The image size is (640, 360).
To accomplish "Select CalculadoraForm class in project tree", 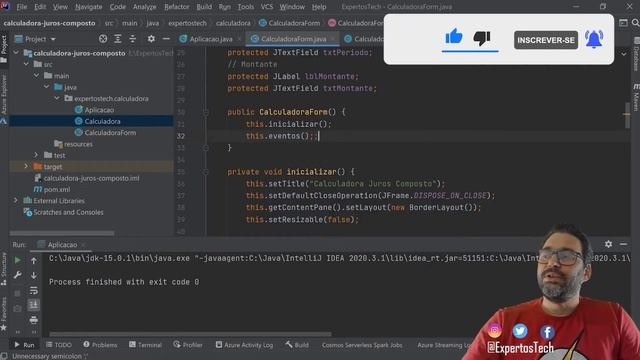I will tap(110, 133).
